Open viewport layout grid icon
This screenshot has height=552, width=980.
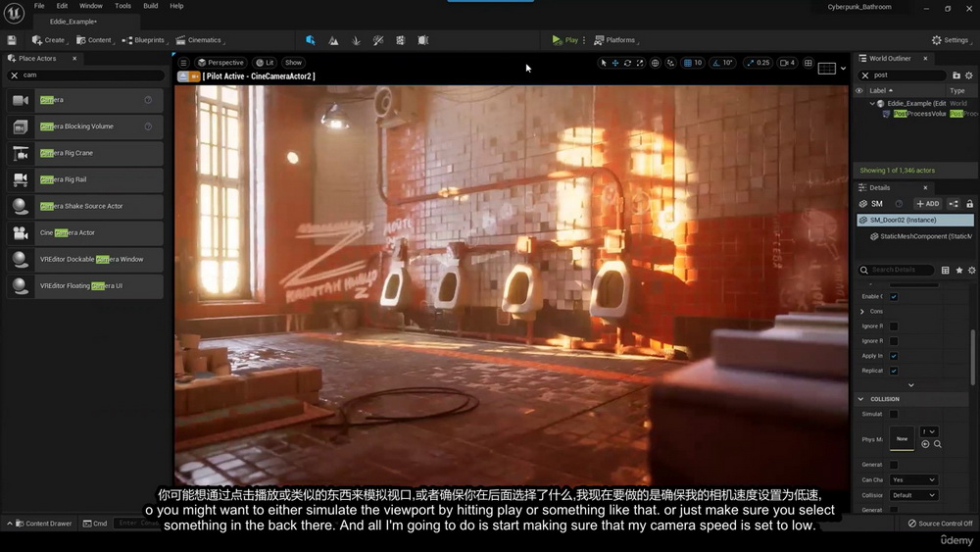coord(827,68)
